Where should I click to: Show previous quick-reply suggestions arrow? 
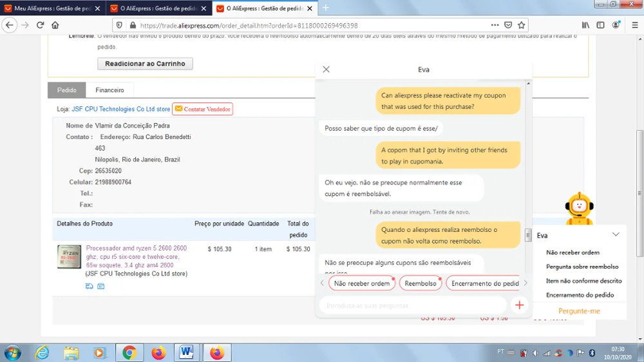[x=322, y=283]
